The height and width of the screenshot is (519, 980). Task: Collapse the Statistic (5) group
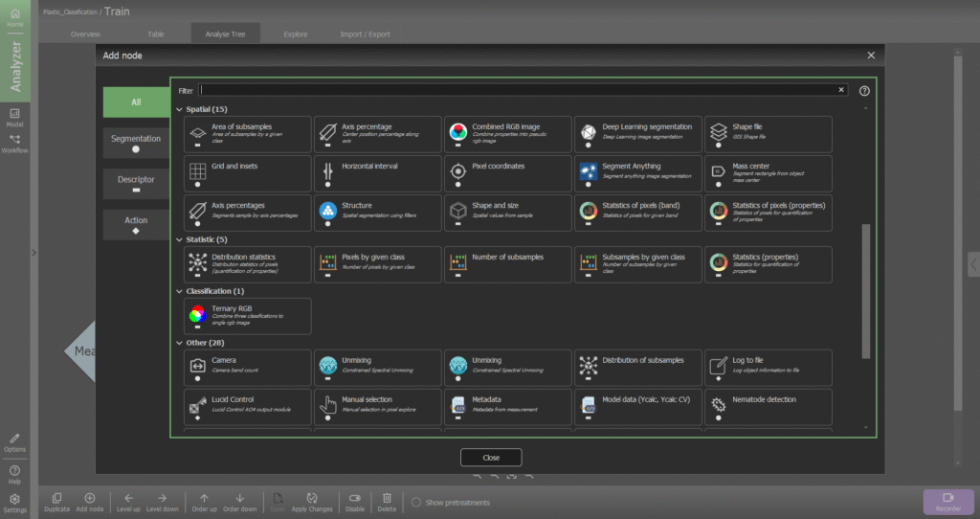coord(179,239)
